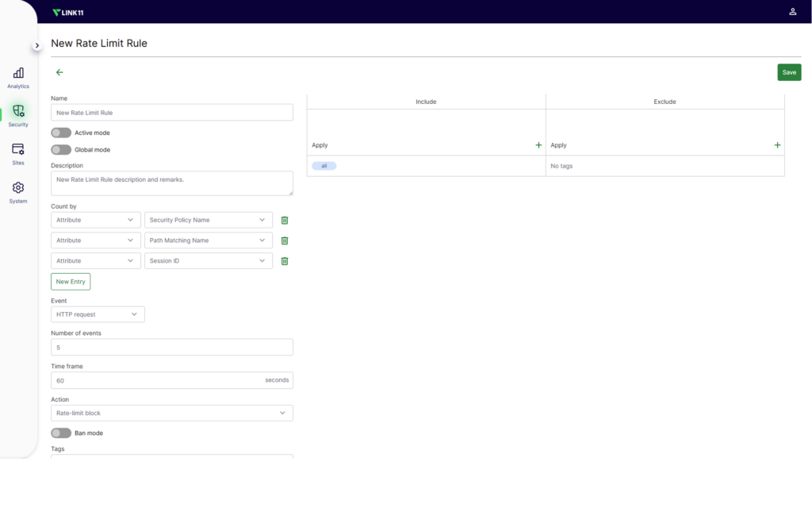Click the Exclude column header
Screen dimensions: 812x508
pyautogui.click(x=665, y=102)
